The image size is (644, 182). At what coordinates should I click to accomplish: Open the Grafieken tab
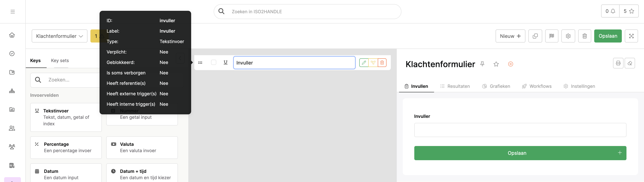(x=496, y=86)
